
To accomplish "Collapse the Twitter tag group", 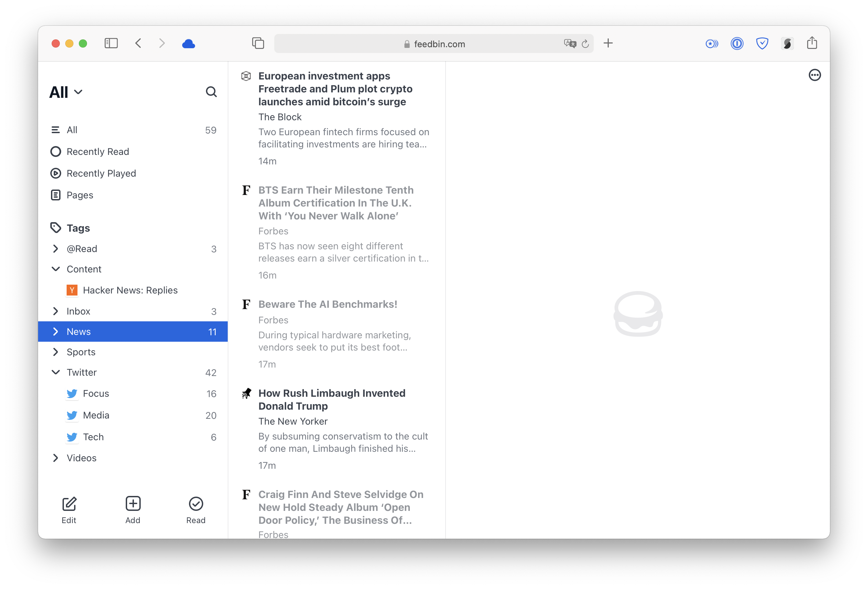I will [x=56, y=372].
